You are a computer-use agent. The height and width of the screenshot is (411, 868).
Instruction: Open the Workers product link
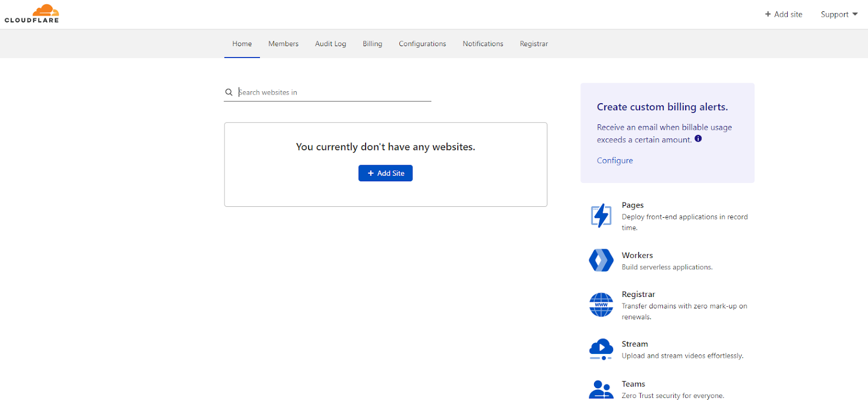(637, 255)
